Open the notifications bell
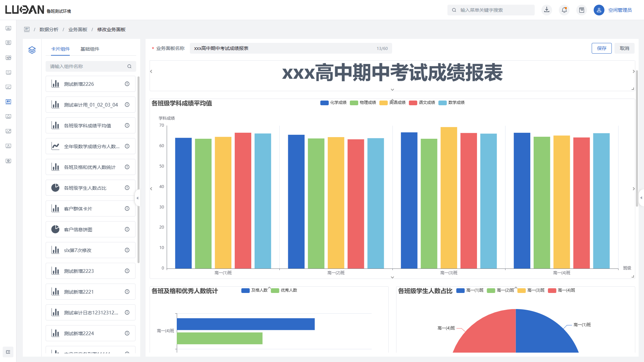The image size is (644, 362). coord(564,10)
